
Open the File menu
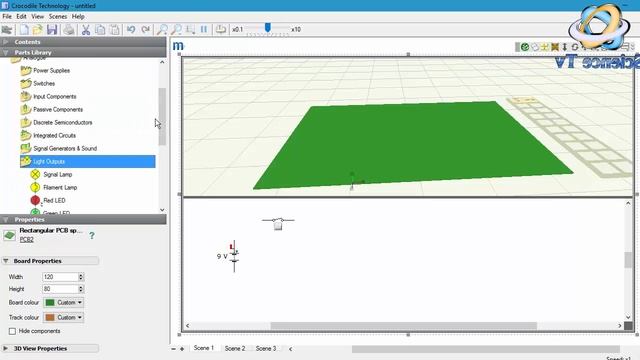coord(7,17)
